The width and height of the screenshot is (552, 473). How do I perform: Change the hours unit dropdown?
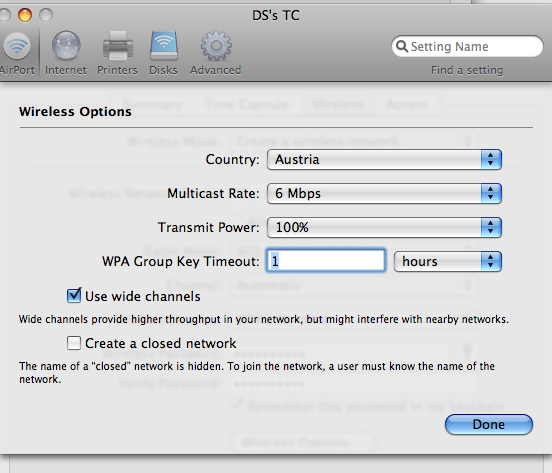(x=447, y=261)
